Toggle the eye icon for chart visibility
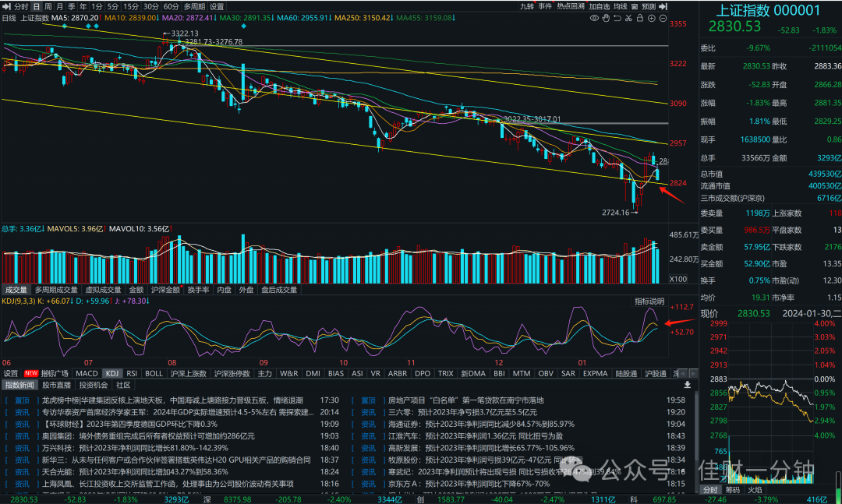The image size is (842, 504). [x=594, y=18]
